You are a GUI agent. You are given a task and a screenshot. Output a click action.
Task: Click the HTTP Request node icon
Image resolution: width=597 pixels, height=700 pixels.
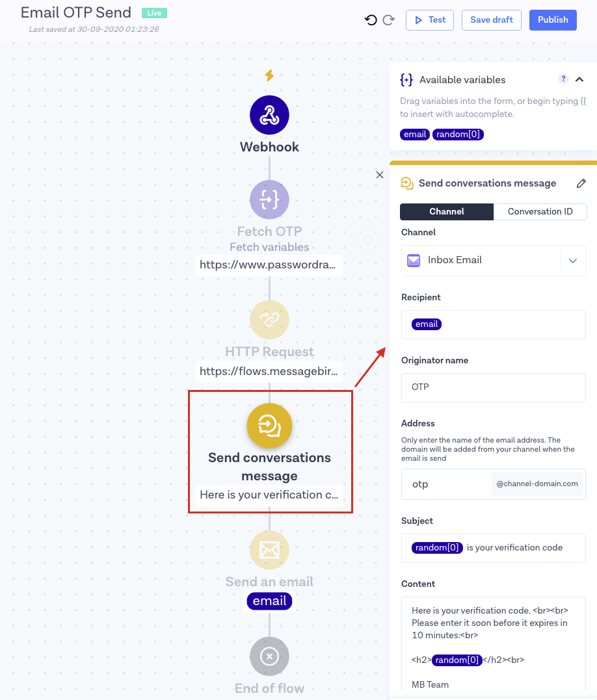[x=269, y=320]
